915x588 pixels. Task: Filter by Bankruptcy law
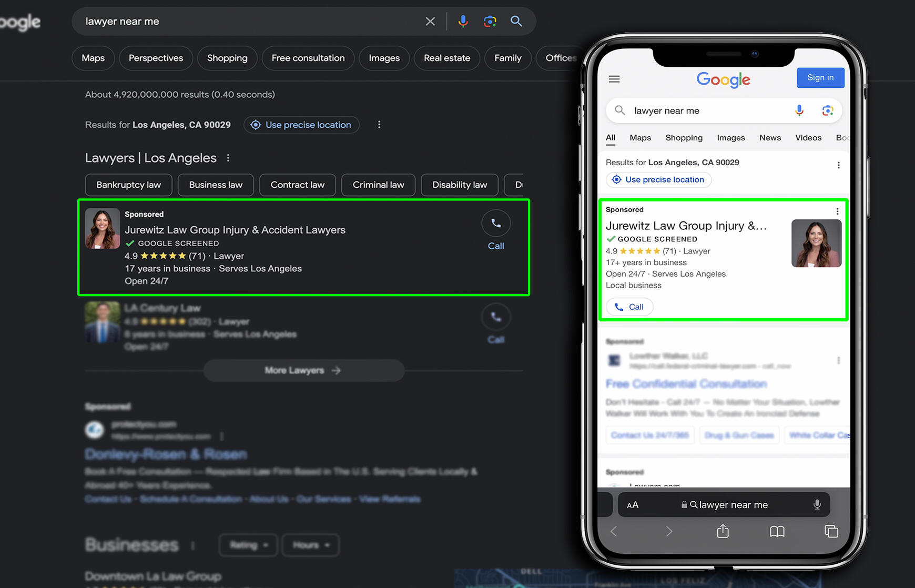point(128,185)
